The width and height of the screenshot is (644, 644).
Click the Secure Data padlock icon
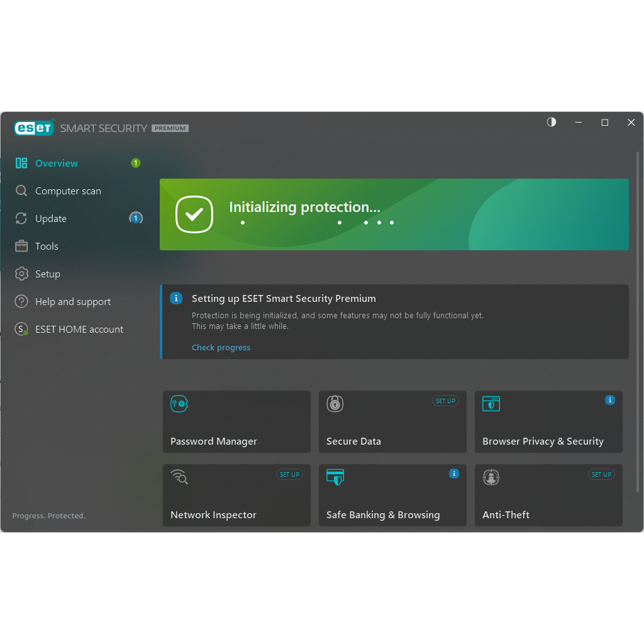pos(335,404)
